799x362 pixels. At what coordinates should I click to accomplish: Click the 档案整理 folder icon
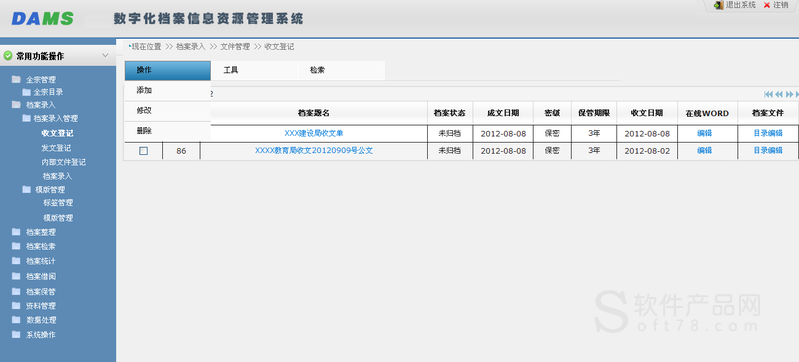[x=16, y=232]
